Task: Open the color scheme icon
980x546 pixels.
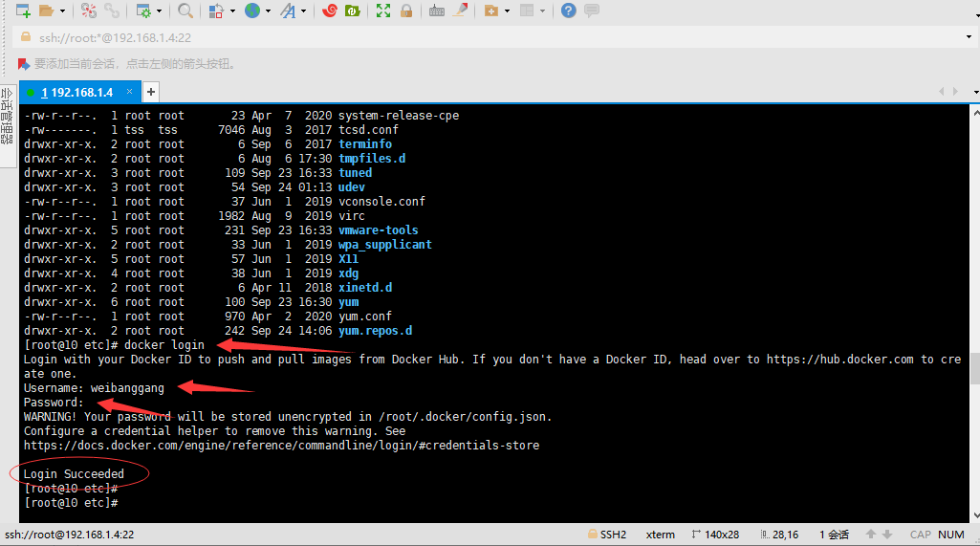Action: click(x=216, y=11)
